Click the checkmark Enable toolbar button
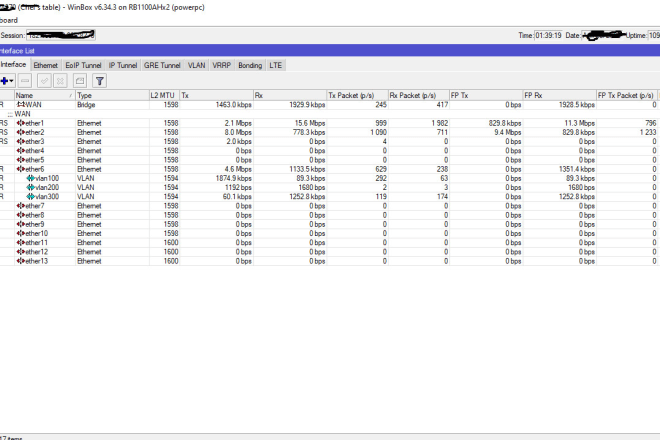Screen dimensions: 660x440 44,81
